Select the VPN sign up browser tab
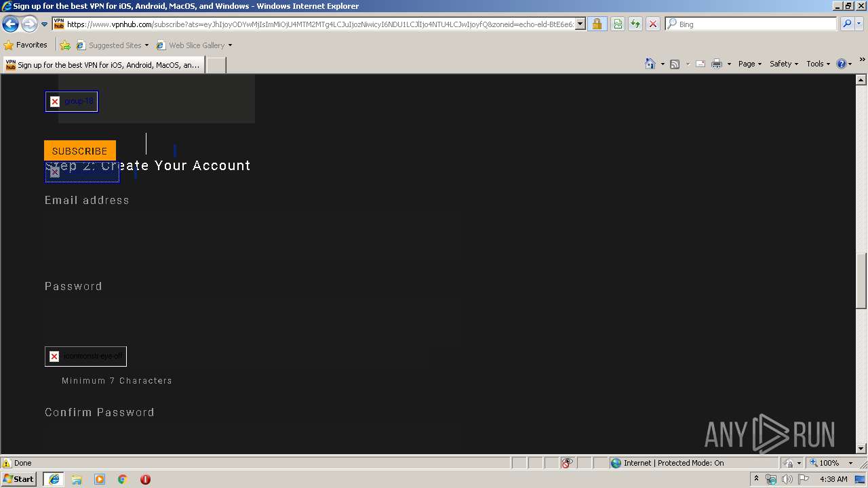The width and height of the screenshot is (868, 488). 103,65
